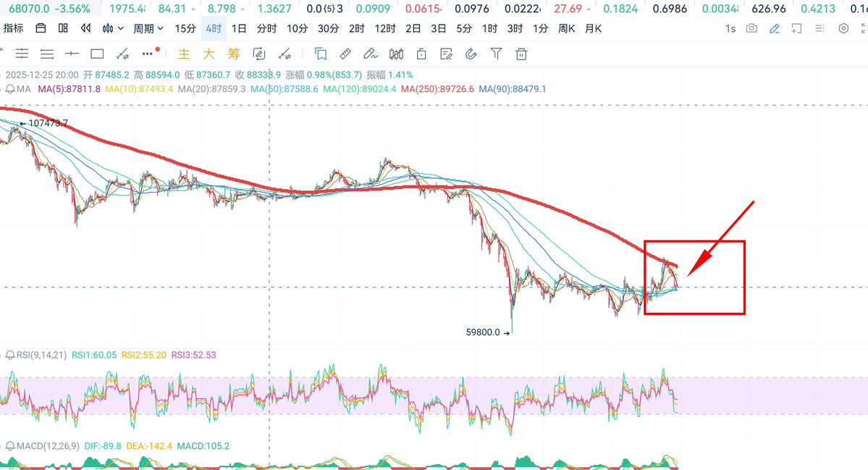Open more drawing tools ellipsis

pyautogui.click(x=148, y=54)
